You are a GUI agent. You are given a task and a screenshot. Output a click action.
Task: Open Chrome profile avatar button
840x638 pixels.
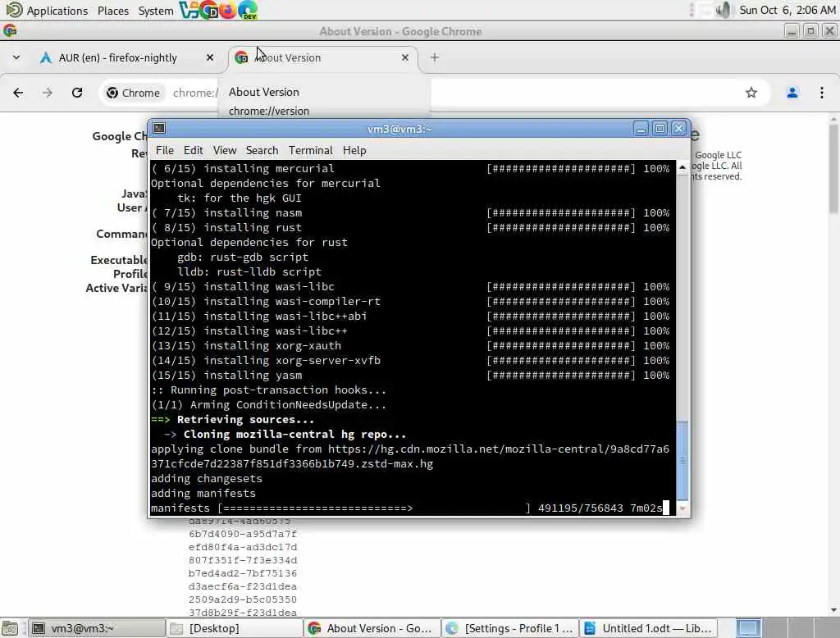pos(792,93)
